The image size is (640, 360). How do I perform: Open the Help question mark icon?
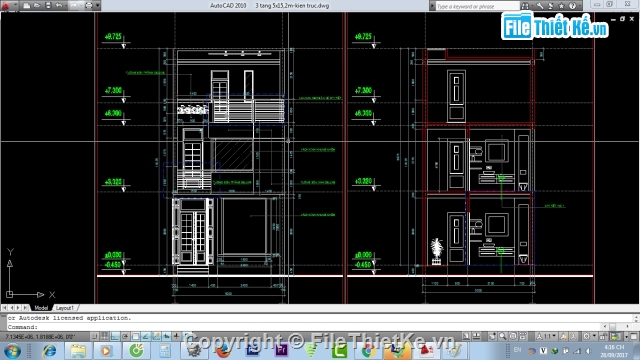click(x=572, y=6)
